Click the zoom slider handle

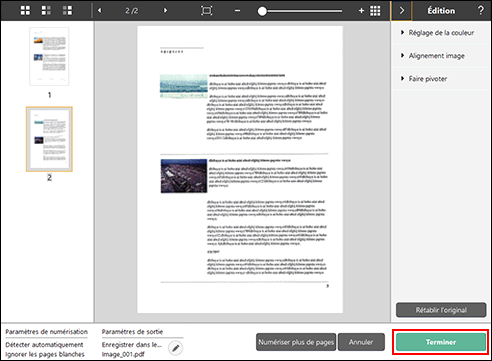[x=262, y=11]
